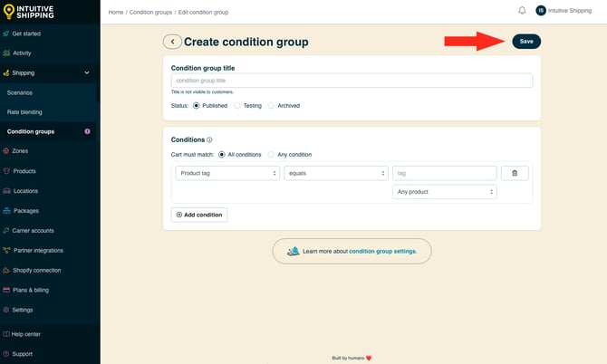Click Edit condition group breadcrumb text
The width and height of the screenshot is (607, 364).
(203, 13)
